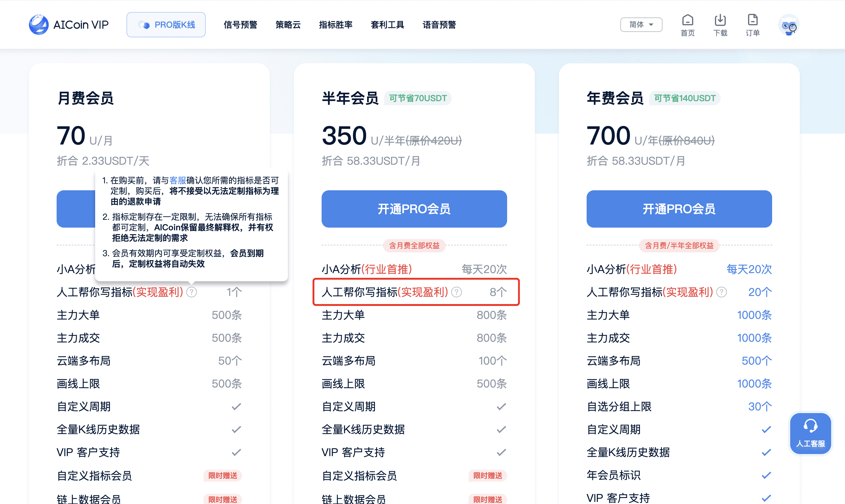Click 350 price in 半年会员 card
The height and width of the screenshot is (504, 845).
344,135
